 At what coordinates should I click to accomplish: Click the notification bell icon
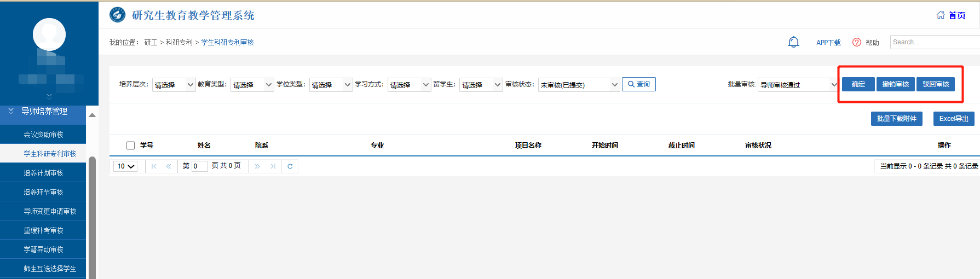coord(793,42)
